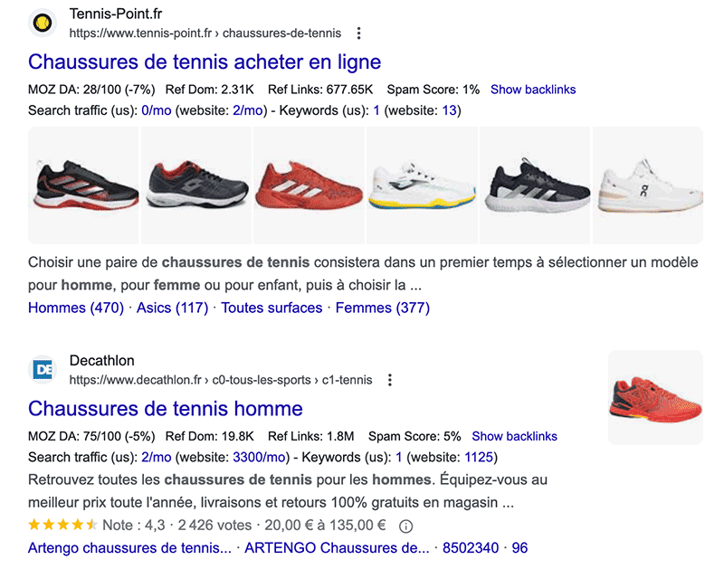The image size is (724, 588).
Task: Click website keywords '13' link
Action: coord(449,110)
